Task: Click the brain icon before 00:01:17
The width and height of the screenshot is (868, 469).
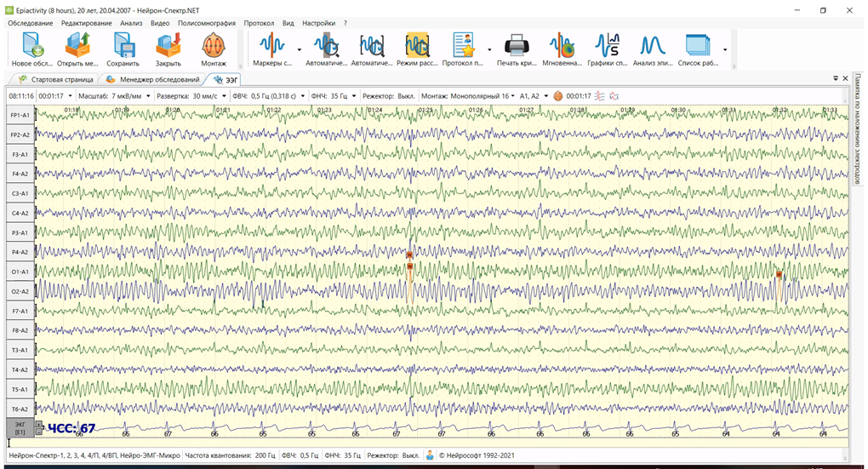Action: (x=558, y=96)
